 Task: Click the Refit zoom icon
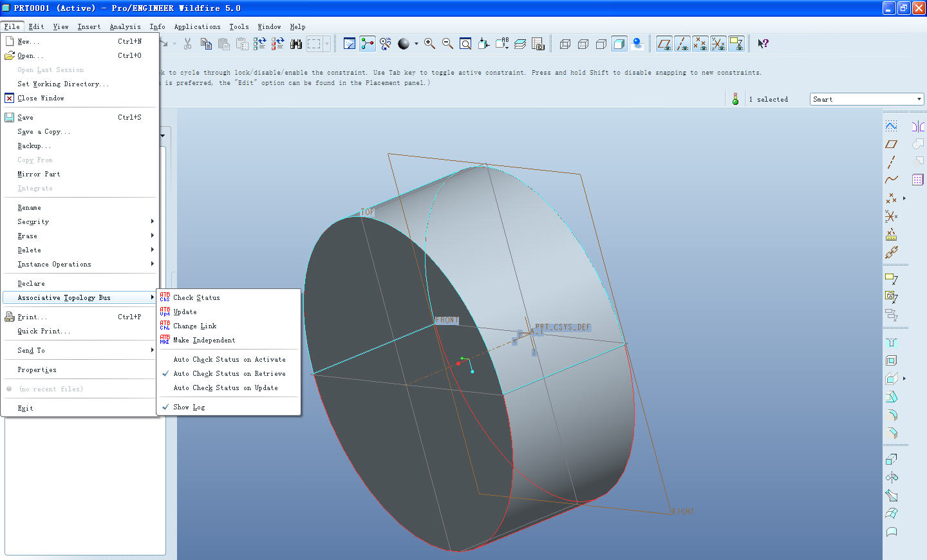click(x=465, y=44)
